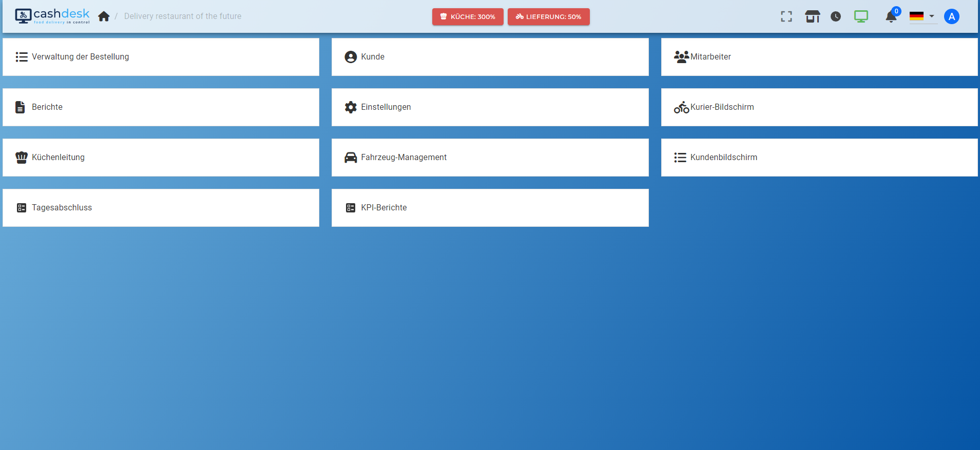Launch the Kurier-Bildschirm tile
Screen dimensions: 980x450
(819, 107)
